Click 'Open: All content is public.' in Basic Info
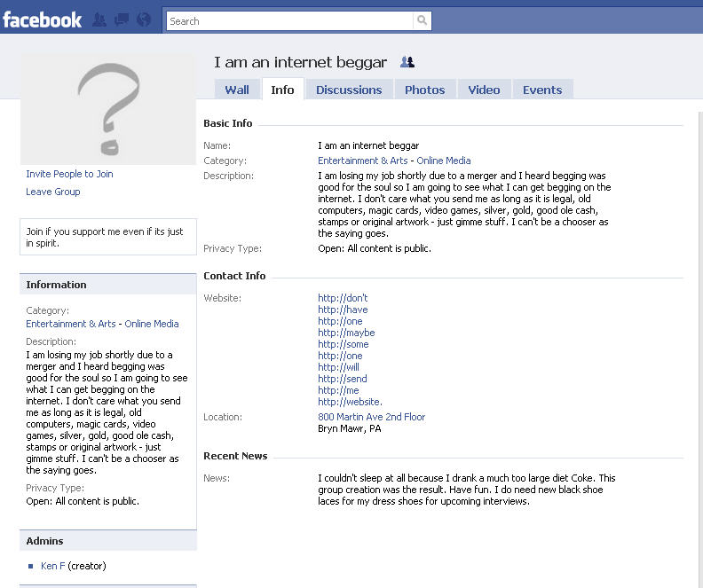The image size is (703, 588). point(375,248)
